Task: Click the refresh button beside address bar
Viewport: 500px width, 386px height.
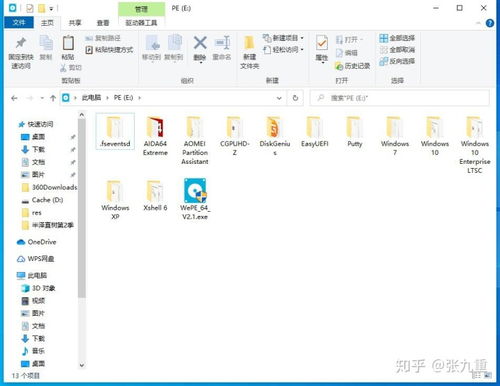Action: coord(295,98)
